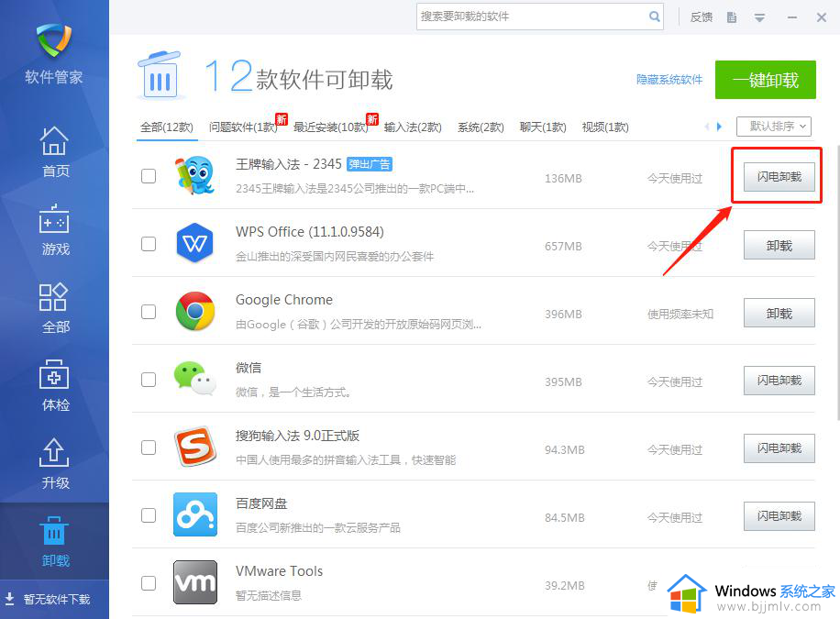
Task: Select the 视频(1款) tab
Action: pyautogui.click(x=605, y=127)
